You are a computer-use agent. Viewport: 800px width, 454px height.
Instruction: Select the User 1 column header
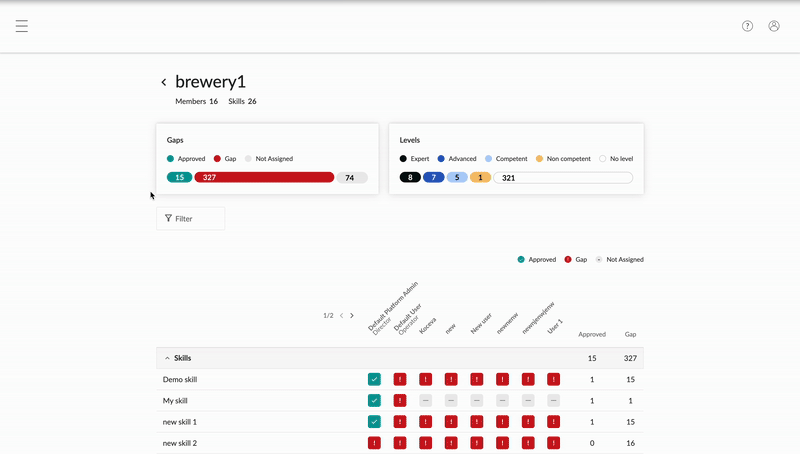pyautogui.click(x=555, y=326)
